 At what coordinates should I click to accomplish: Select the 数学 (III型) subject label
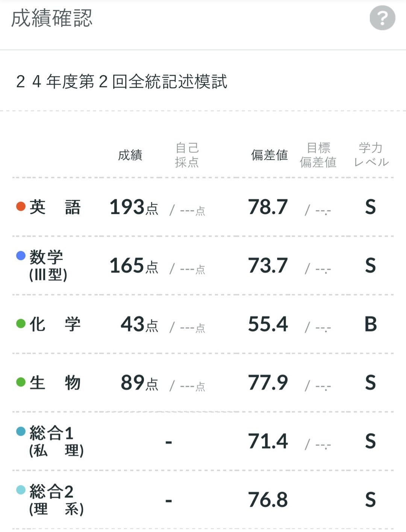tap(48, 265)
